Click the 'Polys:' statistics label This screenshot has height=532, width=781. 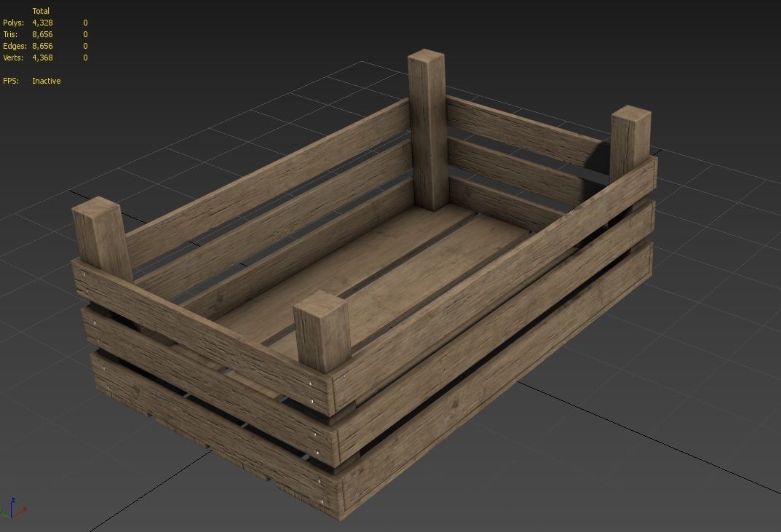pyautogui.click(x=13, y=23)
